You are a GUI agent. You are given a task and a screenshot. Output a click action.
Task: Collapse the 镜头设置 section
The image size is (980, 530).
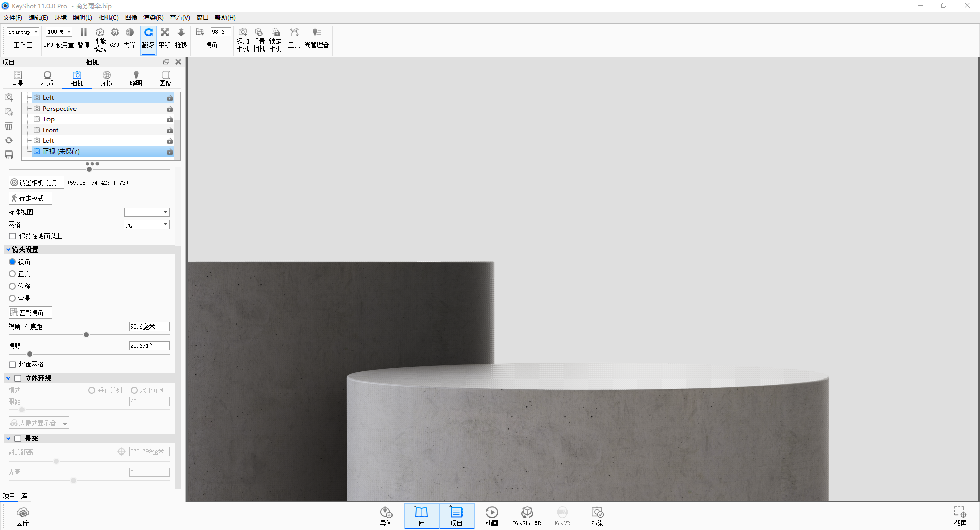pos(8,249)
